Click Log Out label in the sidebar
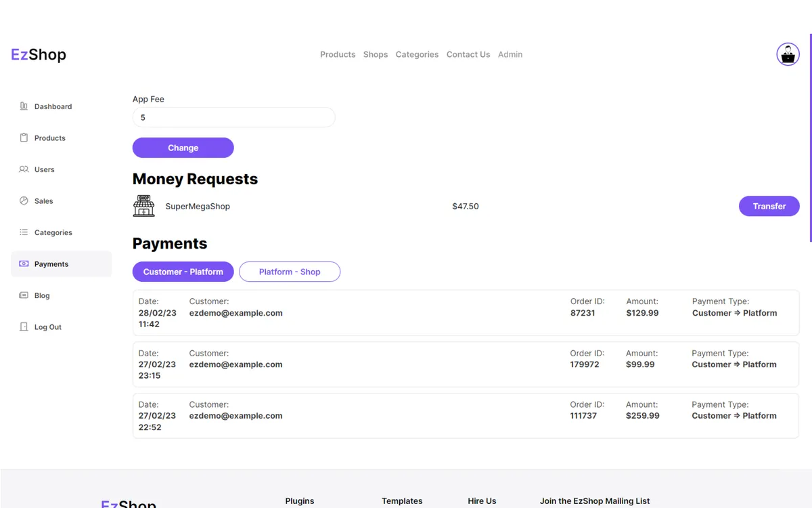Image resolution: width=812 pixels, height=508 pixels. [48, 327]
